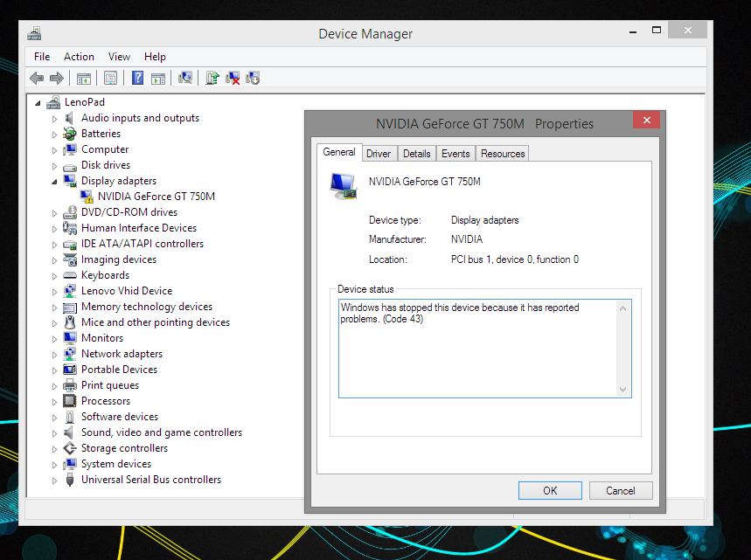Close the NVIDIA Properties dialog

pyautogui.click(x=647, y=120)
